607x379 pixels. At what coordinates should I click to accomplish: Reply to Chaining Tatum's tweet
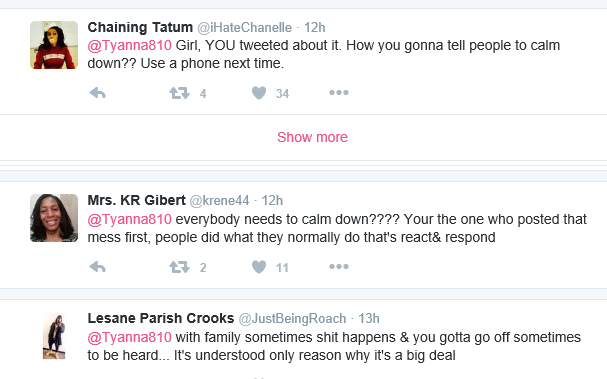click(x=98, y=93)
